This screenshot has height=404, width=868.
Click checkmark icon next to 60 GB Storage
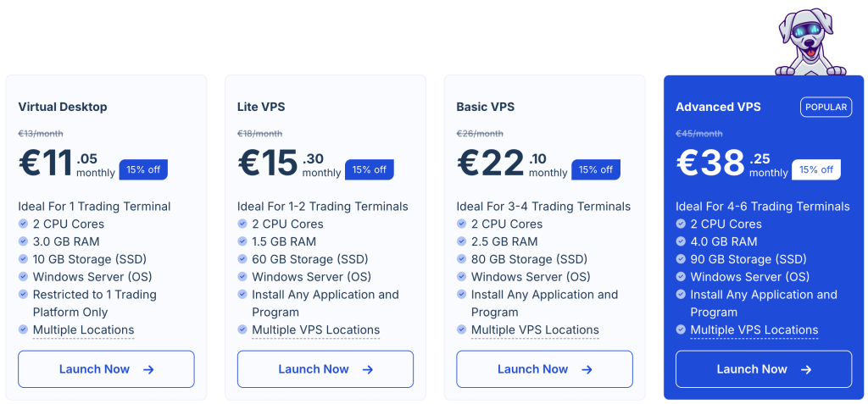(x=242, y=259)
